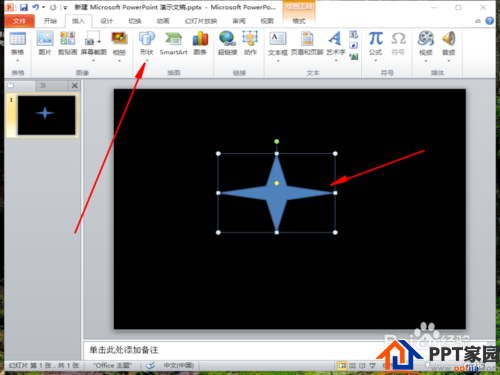The image size is (500, 375).
Task: Expand the 文本框 dropdown arrow
Action: pos(278,61)
